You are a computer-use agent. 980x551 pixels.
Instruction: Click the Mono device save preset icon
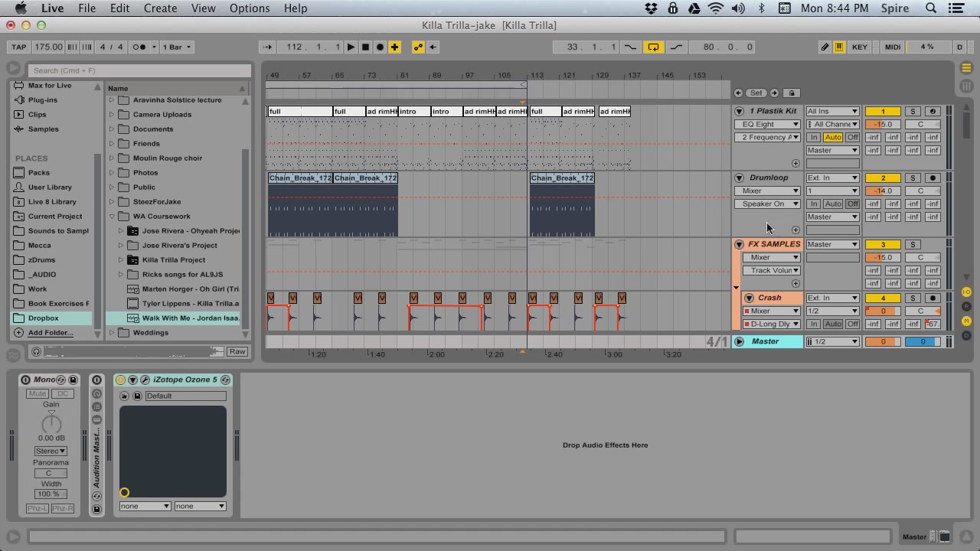73,380
